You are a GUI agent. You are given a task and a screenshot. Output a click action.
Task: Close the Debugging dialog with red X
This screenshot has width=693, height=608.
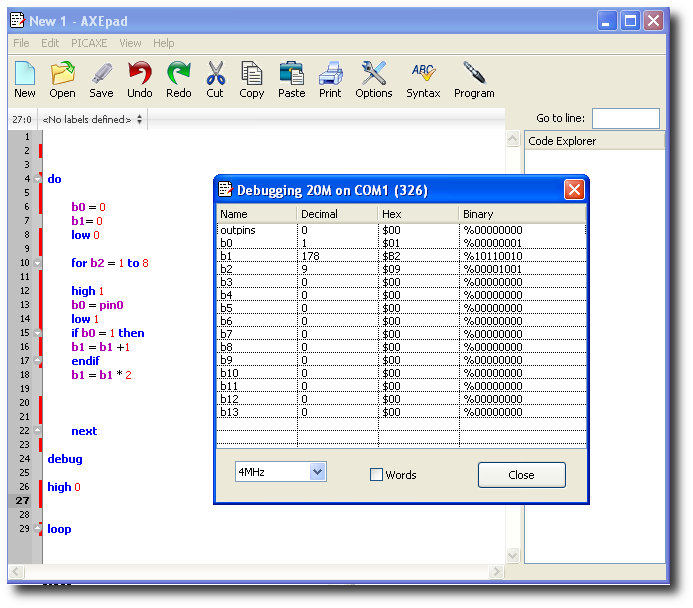[574, 190]
